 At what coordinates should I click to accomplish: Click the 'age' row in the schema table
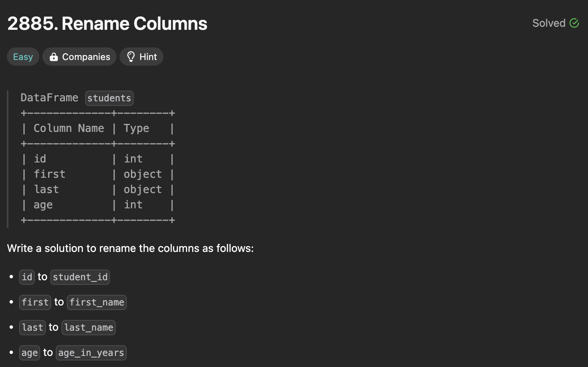click(43, 205)
